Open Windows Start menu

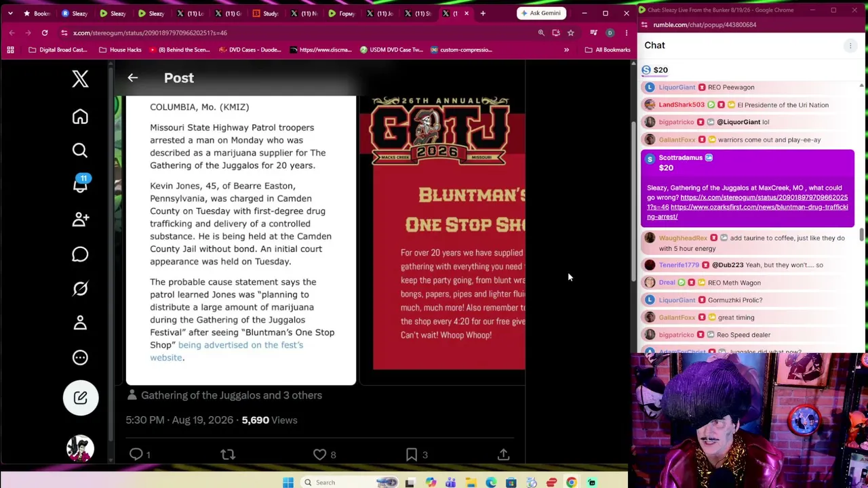pyautogui.click(x=288, y=483)
